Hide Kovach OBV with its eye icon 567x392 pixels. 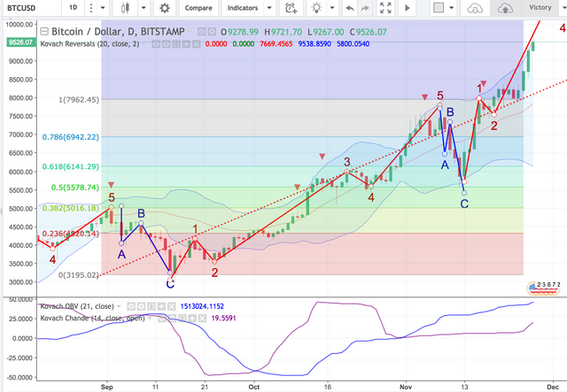pyautogui.click(x=131, y=306)
